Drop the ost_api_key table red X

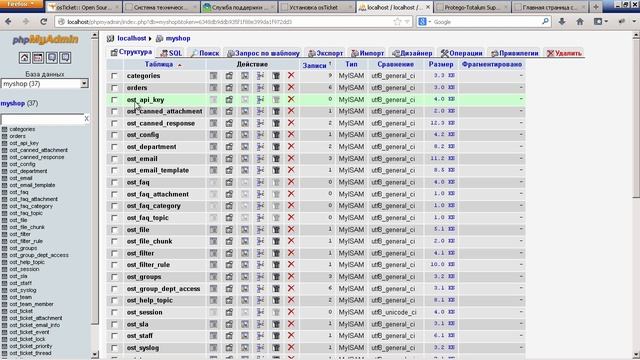(x=291, y=99)
